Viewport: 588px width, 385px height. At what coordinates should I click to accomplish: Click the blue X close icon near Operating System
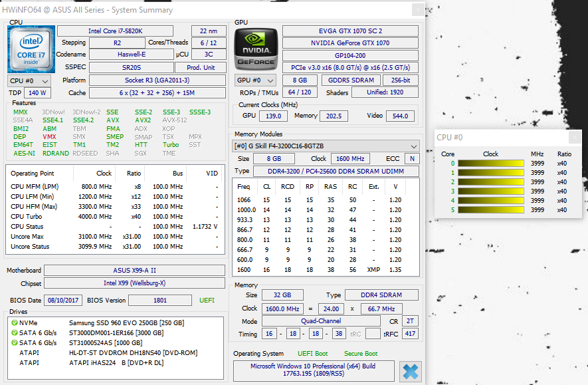(410, 372)
